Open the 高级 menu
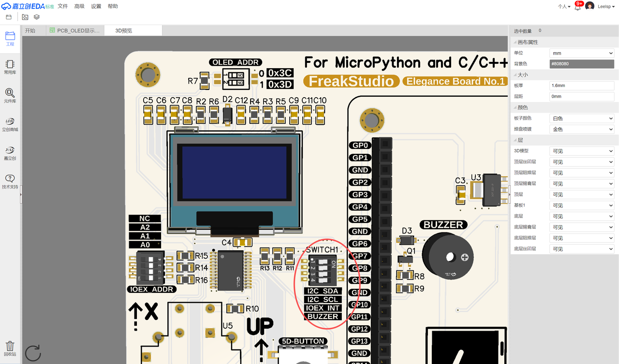Screen dimensions: 619x364 pyautogui.click(x=79, y=6)
